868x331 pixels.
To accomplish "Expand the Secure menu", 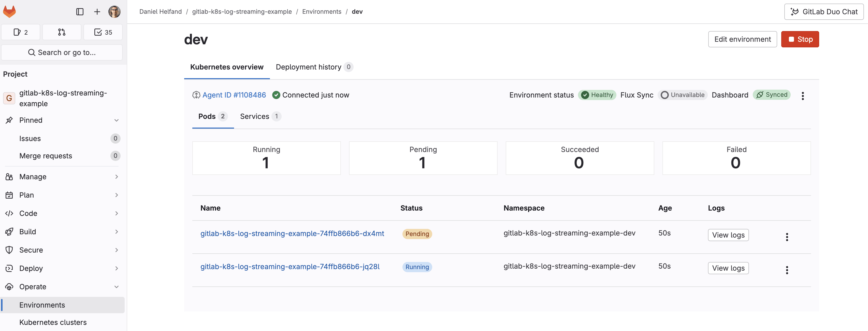I will [x=62, y=250].
